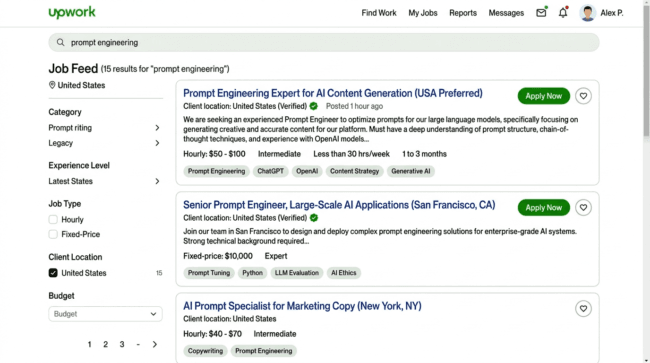The image size is (650, 363).
Task: Click the AI Ethics skill tag
Action: coord(344,273)
